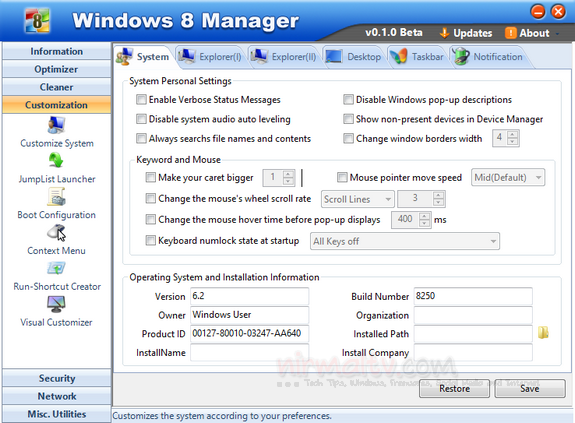This screenshot has height=423, width=575.
Task: Click the Updates link
Action: point(472,33)
